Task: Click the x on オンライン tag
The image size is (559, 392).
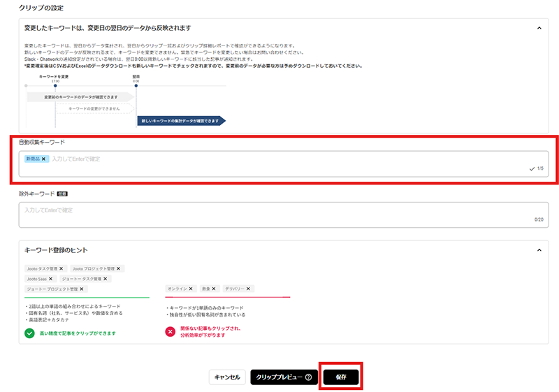Action: tap(191, 289)
